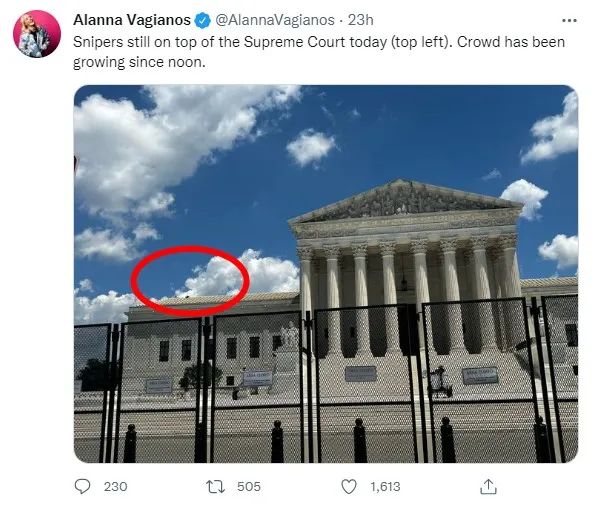This screenshot has width=592, height=505.
Task: Open the Alanna Vagianos display name link
Action: pyautogui.click(x=132, y=20)
